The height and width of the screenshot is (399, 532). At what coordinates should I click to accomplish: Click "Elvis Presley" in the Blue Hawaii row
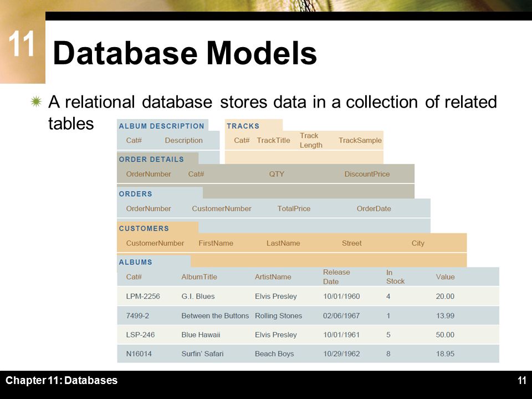(276, 335)
